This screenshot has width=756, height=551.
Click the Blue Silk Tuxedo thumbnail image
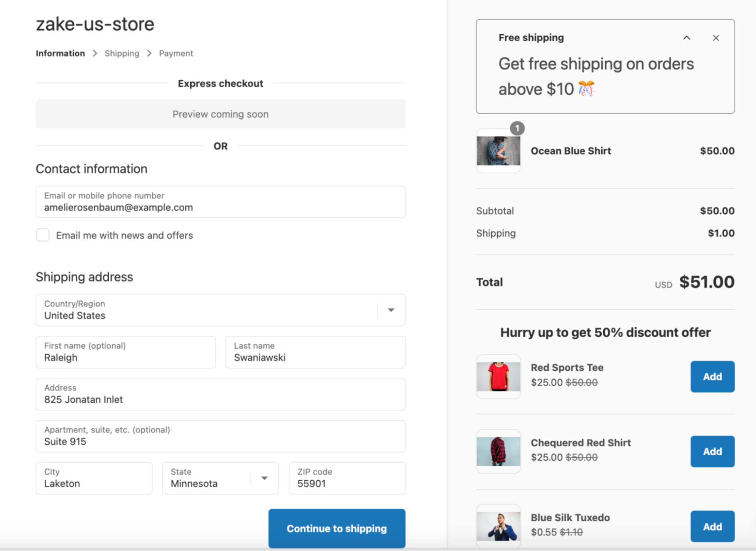pyautogui.click(x=498, y=526)
